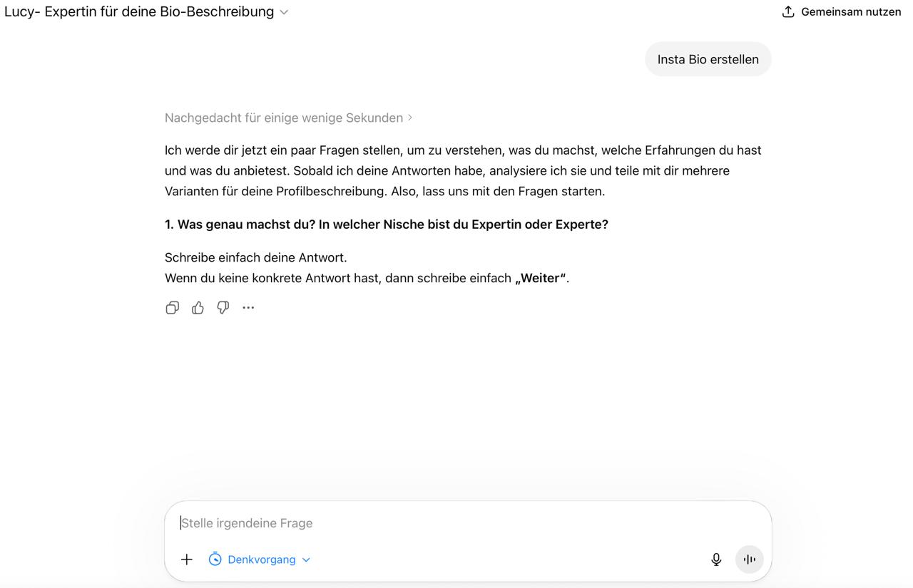Open the 'Nachgedacht für einige wenige Sekunden' text
Screen dimensions: 913x588
click(x=284, y=118)
